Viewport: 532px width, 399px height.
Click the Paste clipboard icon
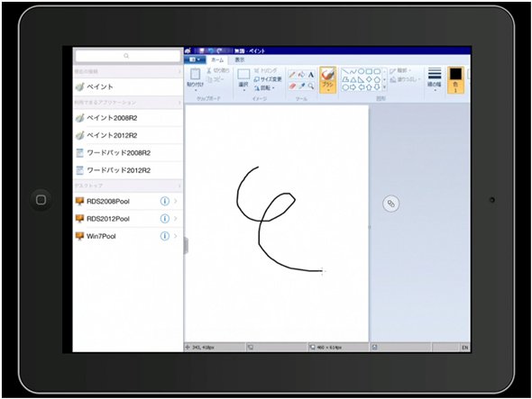(x=195, y=74)
